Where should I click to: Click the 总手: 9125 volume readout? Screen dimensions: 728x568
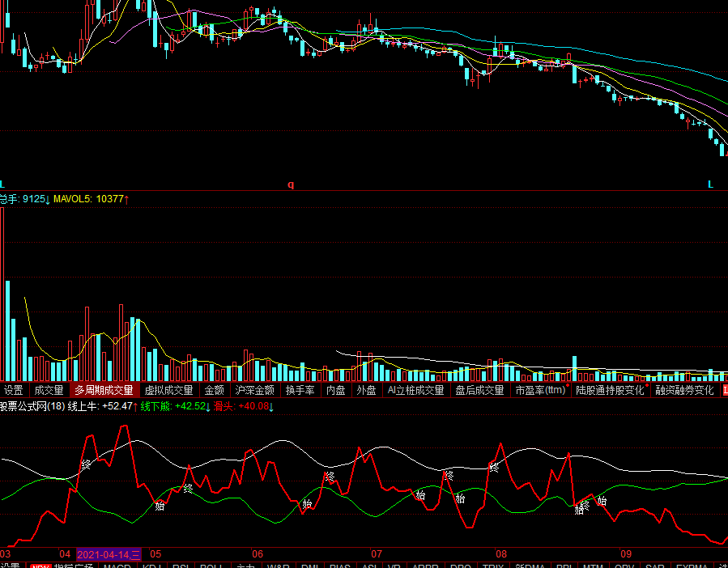pyautogui.click(x=24, y=199)
